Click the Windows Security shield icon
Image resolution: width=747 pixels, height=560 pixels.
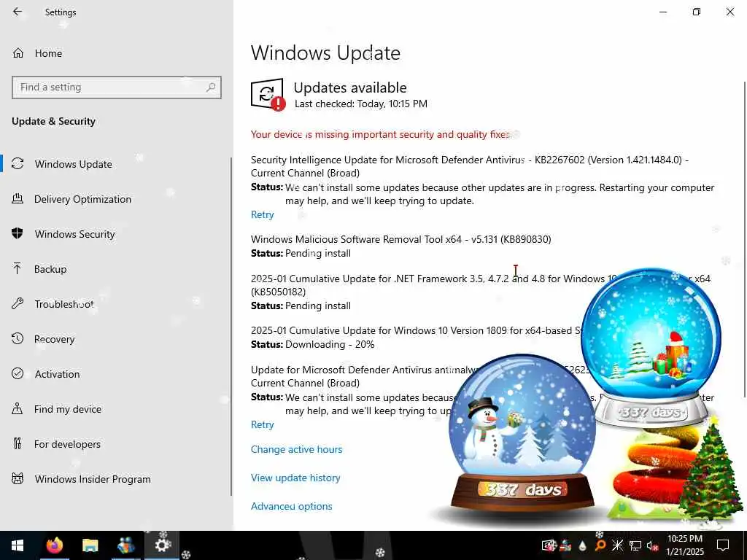(x=18, y=234)
